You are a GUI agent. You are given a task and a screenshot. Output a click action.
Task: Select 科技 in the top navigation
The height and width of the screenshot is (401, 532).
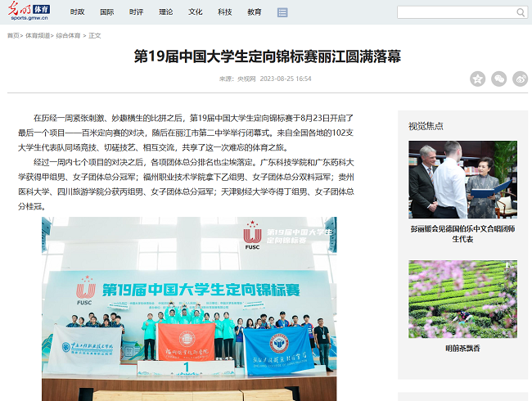coord(225,12)
